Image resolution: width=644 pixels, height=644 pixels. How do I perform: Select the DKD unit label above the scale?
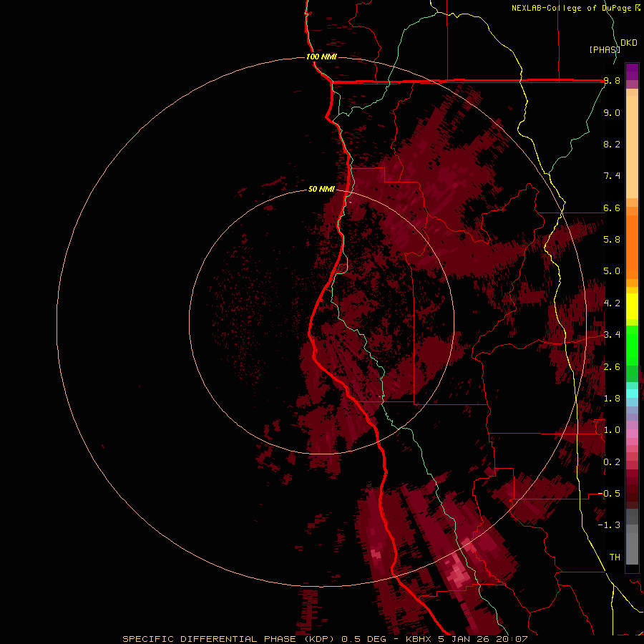point(629,42)
